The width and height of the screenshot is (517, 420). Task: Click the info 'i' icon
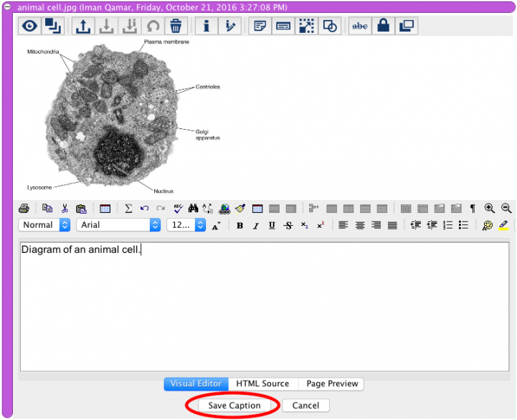tap(207, 26)
